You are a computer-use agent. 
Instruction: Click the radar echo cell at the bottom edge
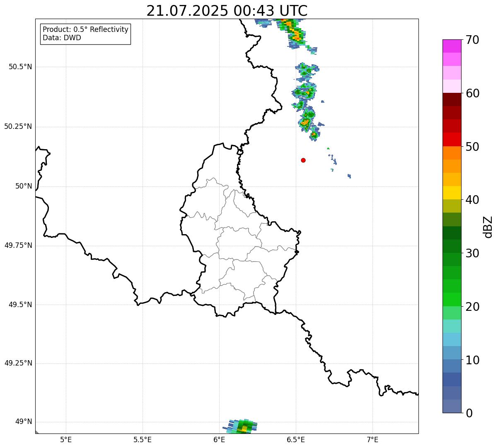point(241,426)
